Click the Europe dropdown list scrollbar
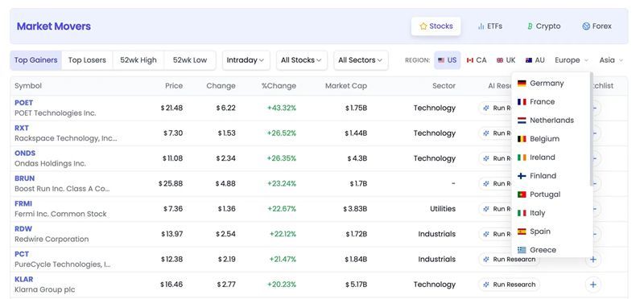 click(592, 129)
